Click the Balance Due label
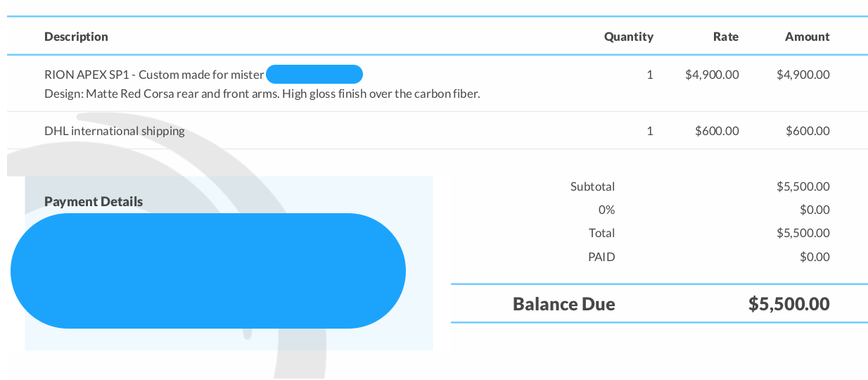The width and height of the screenshot is (868, 380). pyautogui.click(x=564, y=304)
